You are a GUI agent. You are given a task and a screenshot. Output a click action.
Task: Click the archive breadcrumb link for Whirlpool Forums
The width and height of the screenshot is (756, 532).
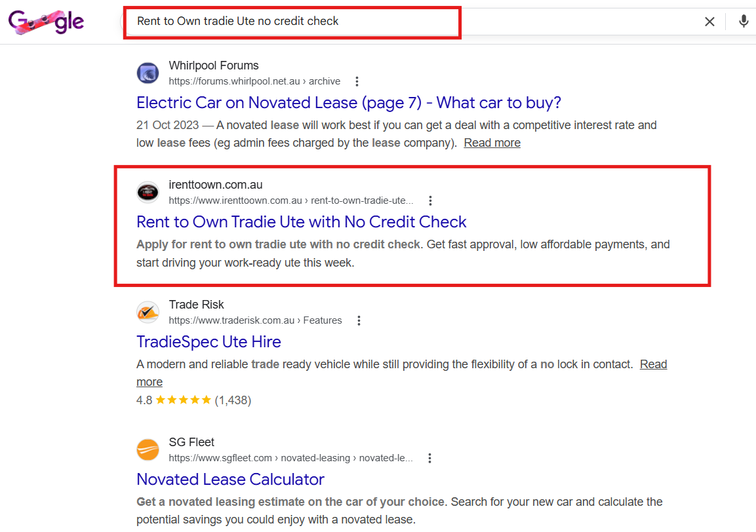point(325,81)
